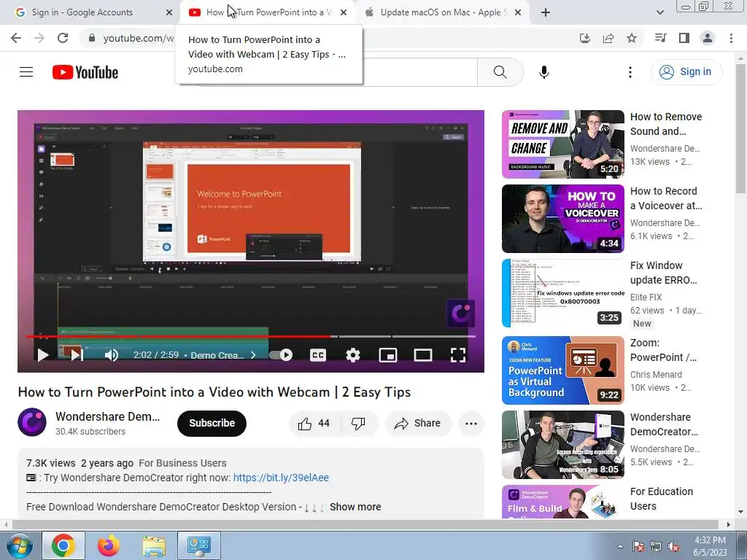
Task: Open 'Fix Window update ERROR' thumbnail
Action: click(x=562, y=293)
